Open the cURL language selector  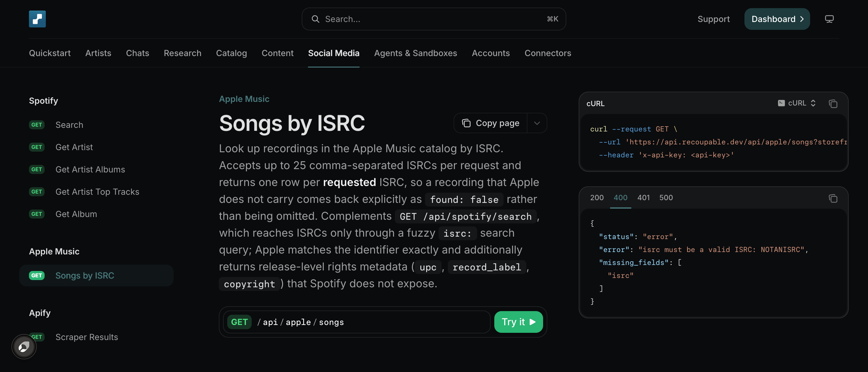(797, 103)
